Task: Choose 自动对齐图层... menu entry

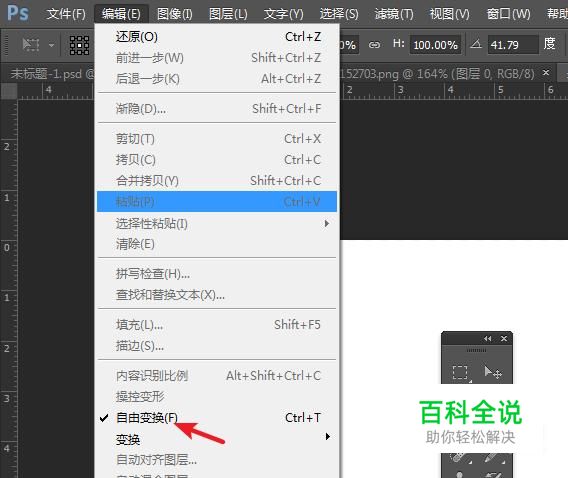Action: point(217,460)
